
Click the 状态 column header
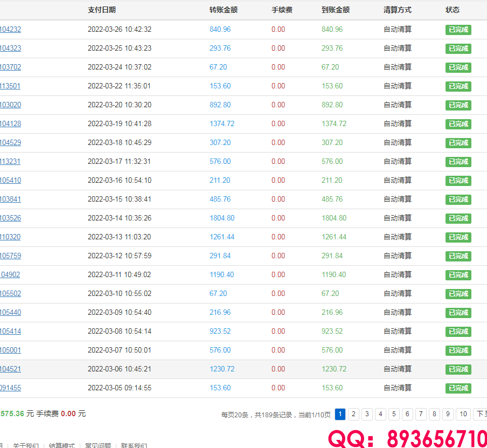click(x=453, y=10)
